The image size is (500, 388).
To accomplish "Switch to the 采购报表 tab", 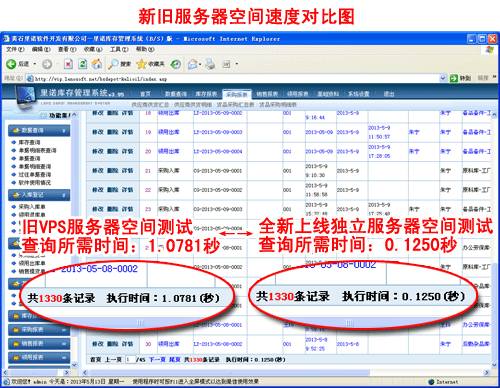I will tap(237, 94).
